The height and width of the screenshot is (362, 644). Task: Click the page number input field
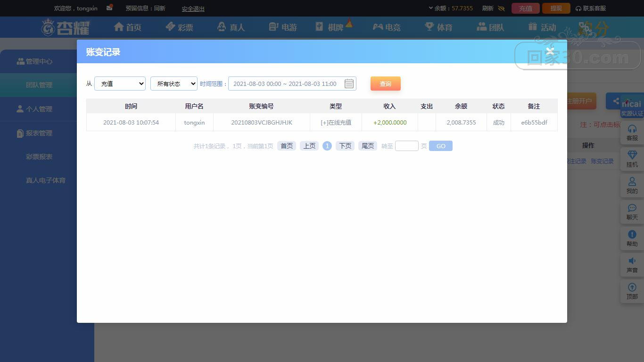[406, 146]
